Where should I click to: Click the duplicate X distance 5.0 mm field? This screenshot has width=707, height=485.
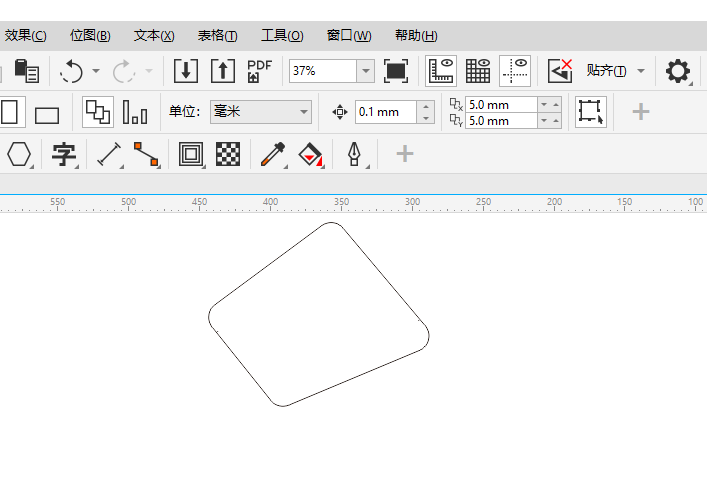coord(501,105)
